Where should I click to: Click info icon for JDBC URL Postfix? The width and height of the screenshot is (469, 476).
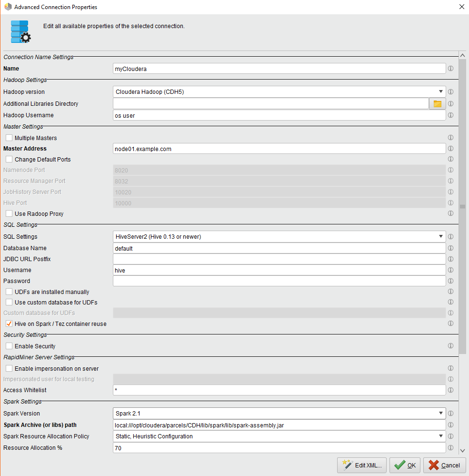click(450, 259)
